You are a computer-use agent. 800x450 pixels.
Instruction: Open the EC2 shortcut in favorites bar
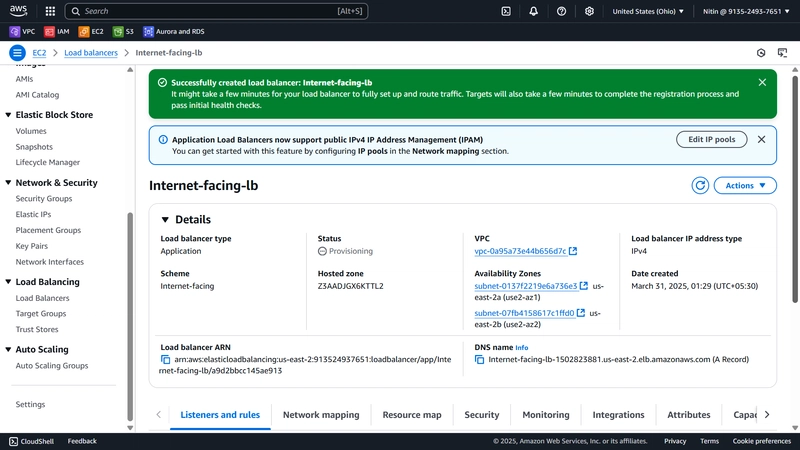point(91,32)
